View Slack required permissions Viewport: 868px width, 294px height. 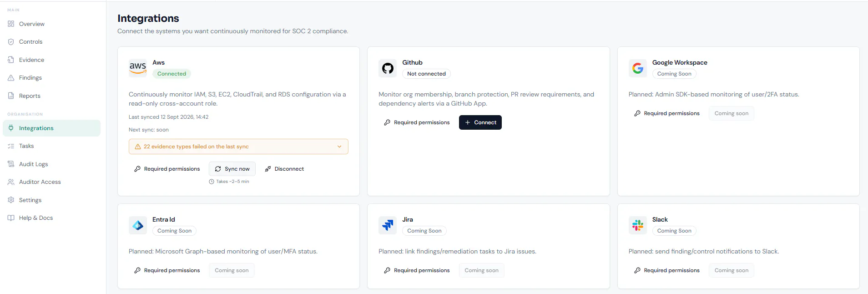pyautogui.click(x=667, y=270)
